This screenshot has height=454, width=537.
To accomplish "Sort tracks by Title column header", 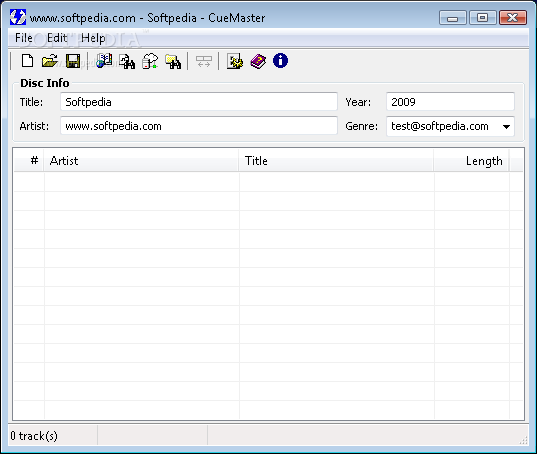I will (336, 160).
